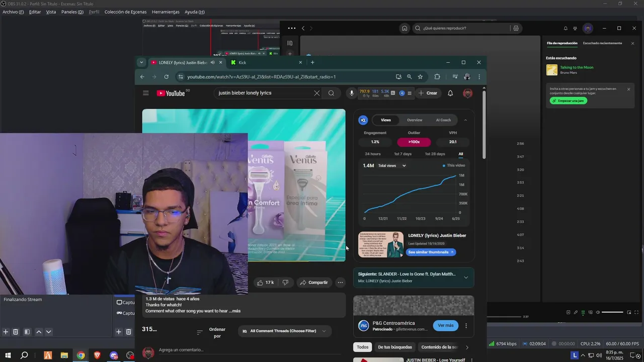This screenshot has width=644, height=362.
Task: Show next chips arrow in sidebar
Action: (467, 347)
